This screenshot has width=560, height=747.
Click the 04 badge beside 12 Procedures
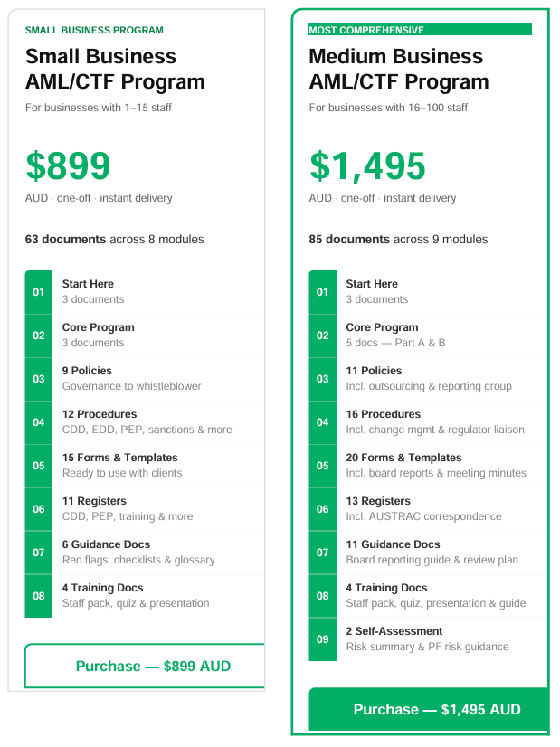[39, 422]
